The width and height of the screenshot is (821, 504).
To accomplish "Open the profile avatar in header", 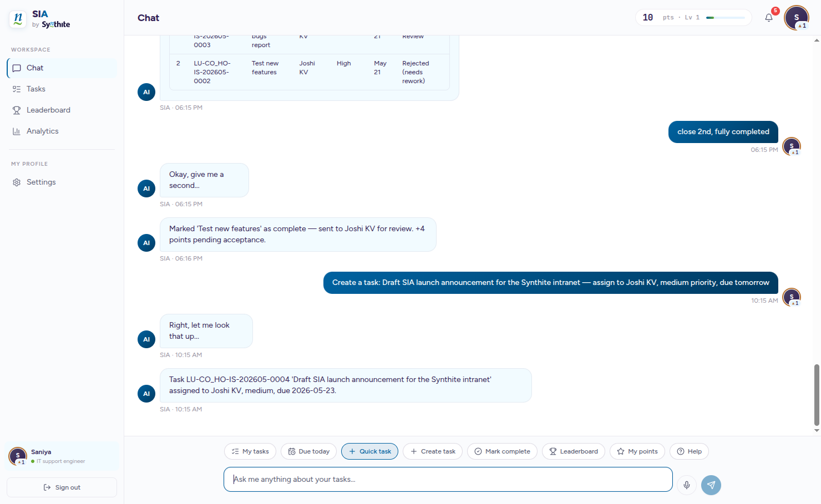I will pos(797,18).
